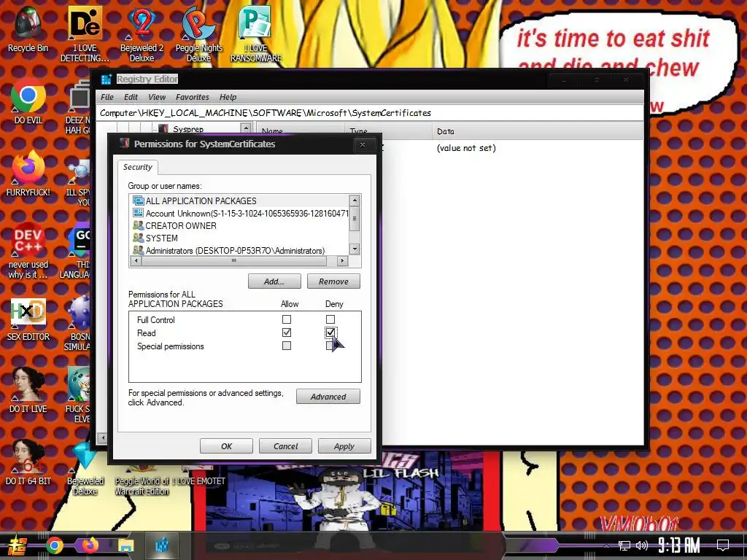Open the DO IT LIVE desktop icon
747x560 pixels.
click(28, 391)
